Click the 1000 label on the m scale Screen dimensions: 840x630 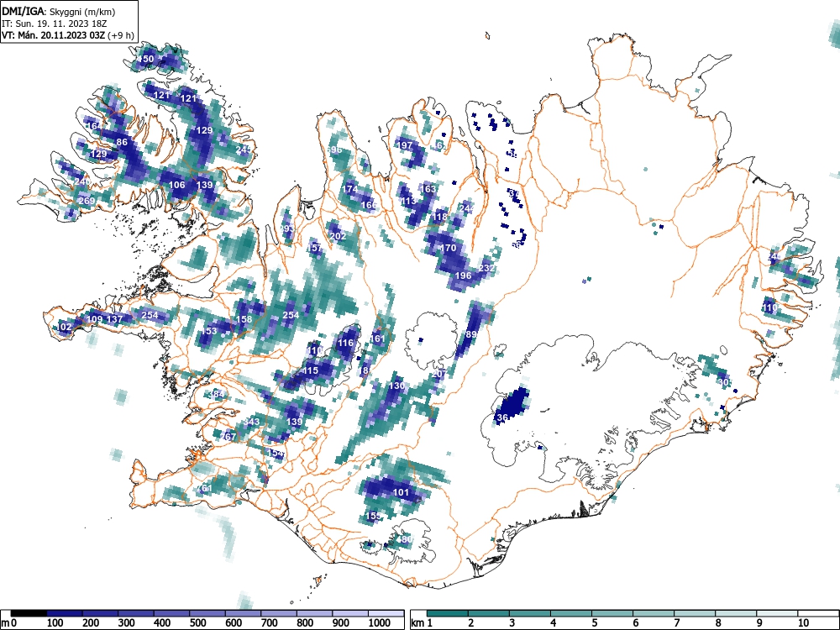380,623
